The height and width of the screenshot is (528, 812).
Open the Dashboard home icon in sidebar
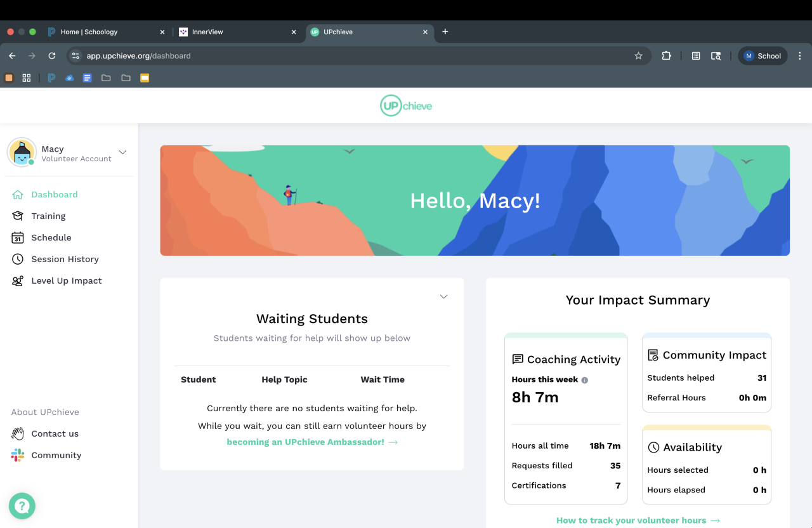point(18,195)
